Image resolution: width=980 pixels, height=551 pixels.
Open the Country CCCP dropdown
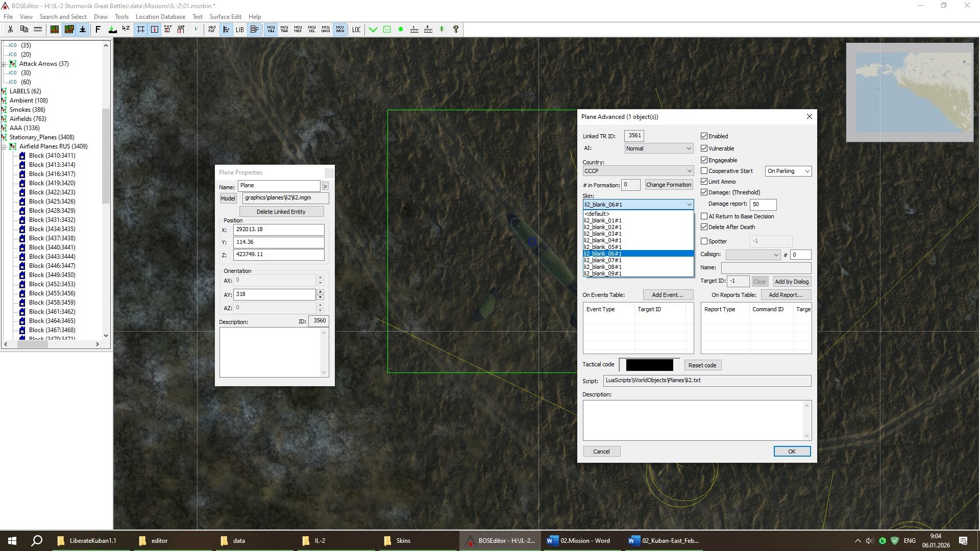pyautogui.click(x=638, y=171)
